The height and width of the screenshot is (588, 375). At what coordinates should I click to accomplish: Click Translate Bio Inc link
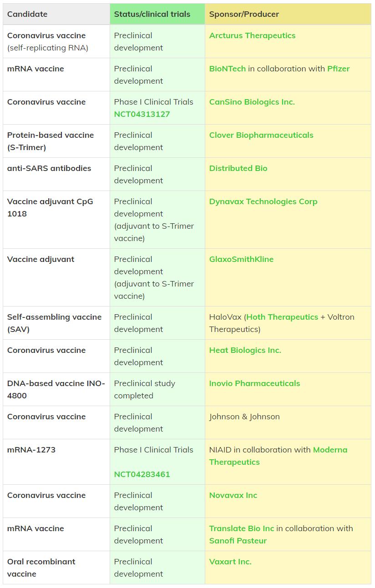tap(242, 528)
